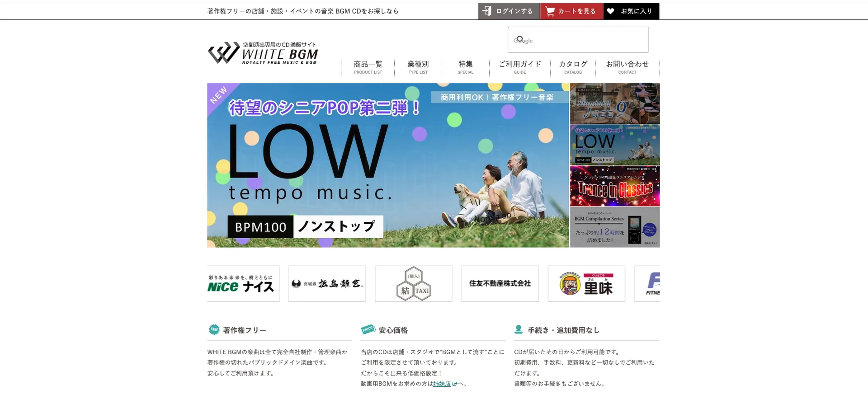Open カタログ CATALOG menu item

tap(573, 67)
